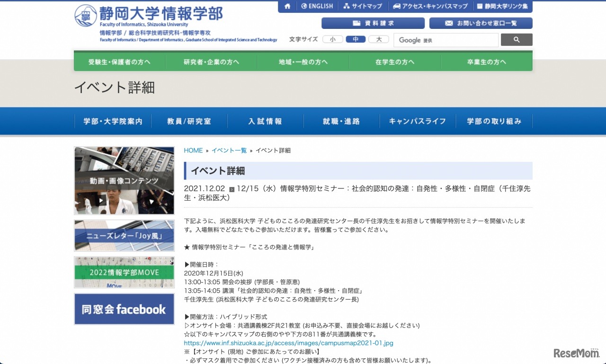The image size is (606, 364).
Task: Open アクセス・キャンパスマップ link
Action: tap(430, 6)
